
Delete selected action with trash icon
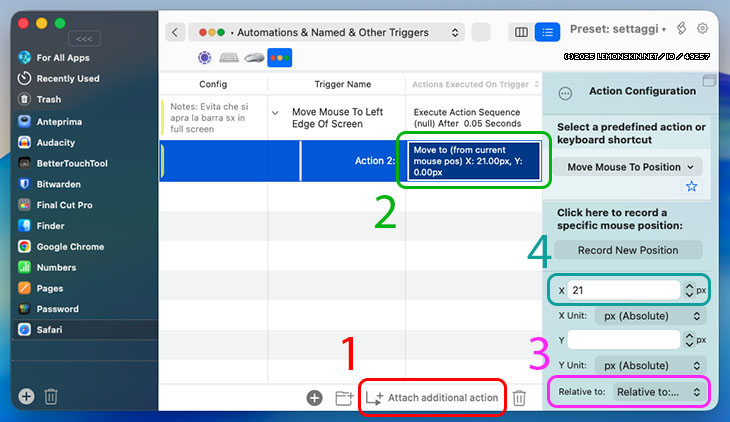pyautogui.click(x=520, y=398)
